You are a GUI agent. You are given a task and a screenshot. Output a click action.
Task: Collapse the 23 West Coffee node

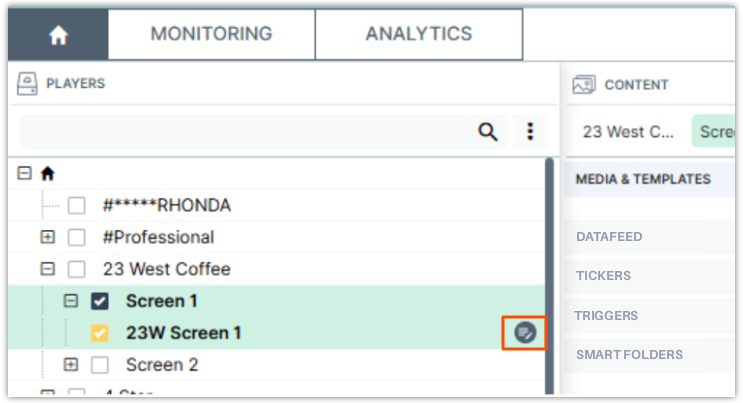pos(47,269)
